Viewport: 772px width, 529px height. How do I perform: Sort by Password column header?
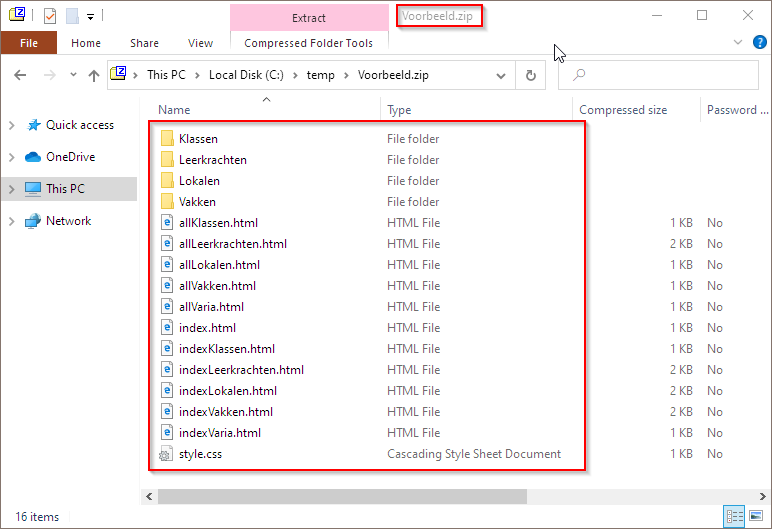pyautogui.click(x=737, y=110)
